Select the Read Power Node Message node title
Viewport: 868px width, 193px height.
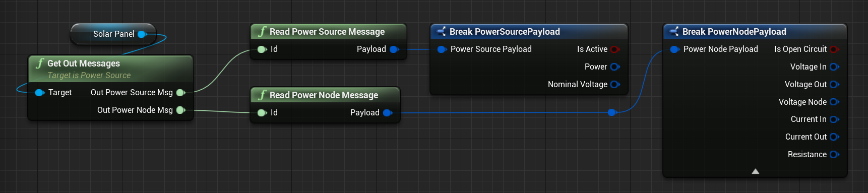point(324,95)
